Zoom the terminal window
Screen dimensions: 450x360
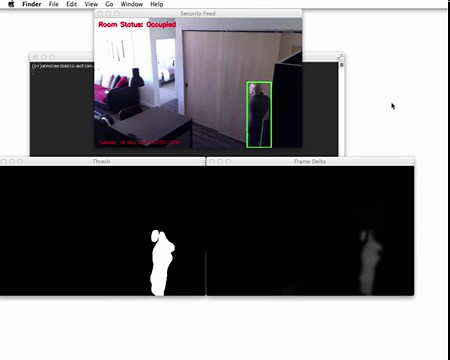pos(52,57)
